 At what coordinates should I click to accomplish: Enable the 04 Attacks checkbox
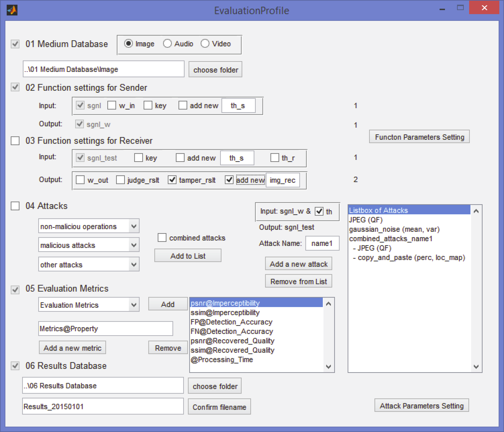click(15, 206)
